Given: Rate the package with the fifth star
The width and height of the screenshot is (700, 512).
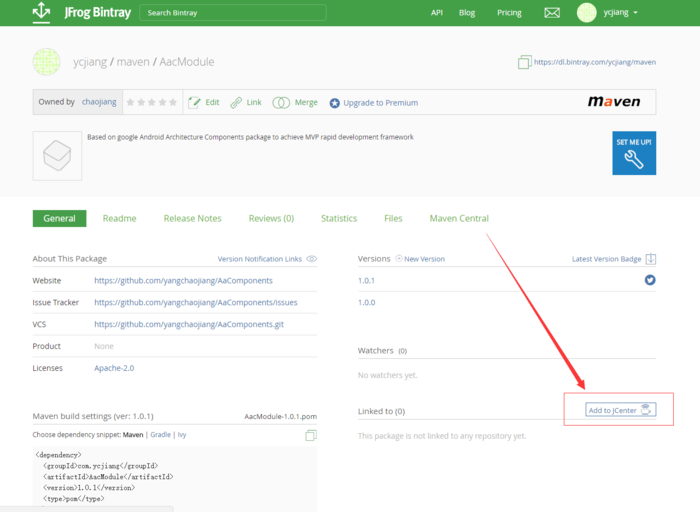Looking at the screenshot, I should coord(173,103).
